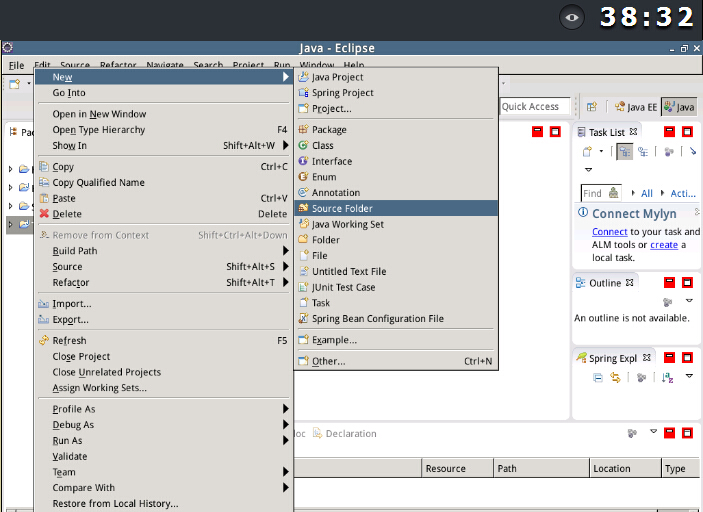Select the Outline tab

click(x=604, y=283)
